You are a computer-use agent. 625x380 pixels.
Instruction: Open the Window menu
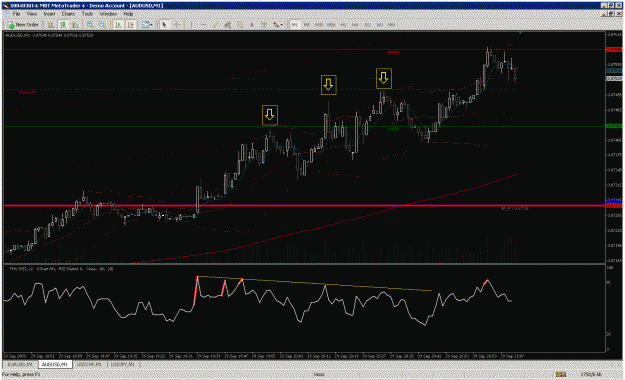click(x=108, y=14)
